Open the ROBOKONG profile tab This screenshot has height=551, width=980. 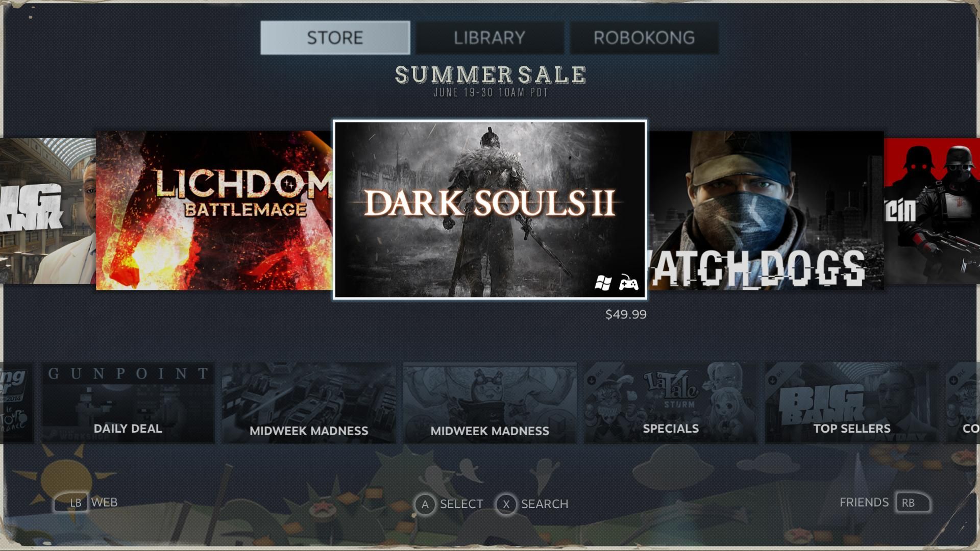click(644, 38)
